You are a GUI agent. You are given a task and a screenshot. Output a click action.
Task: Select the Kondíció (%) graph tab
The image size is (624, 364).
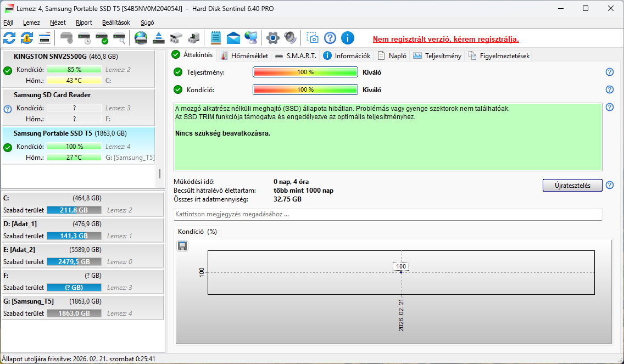click(197, 232)
